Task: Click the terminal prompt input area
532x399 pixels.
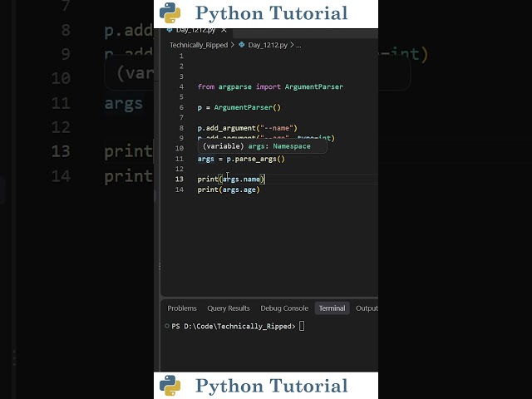Action: 302,326
